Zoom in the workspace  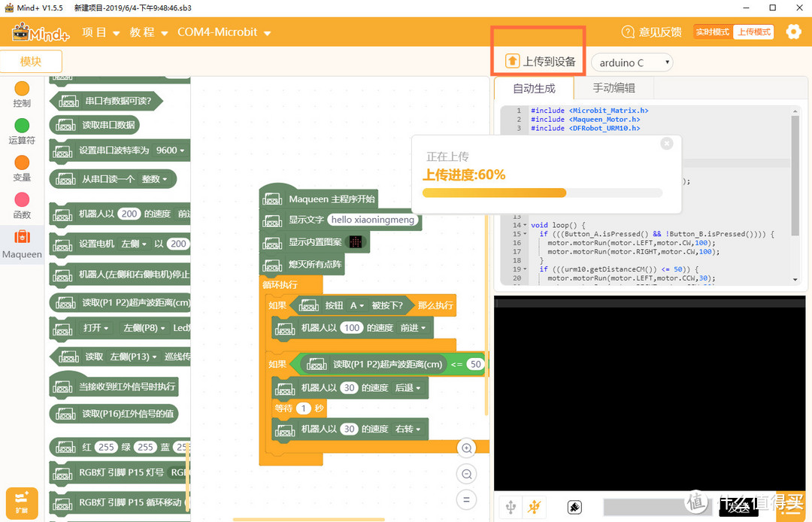467,448
